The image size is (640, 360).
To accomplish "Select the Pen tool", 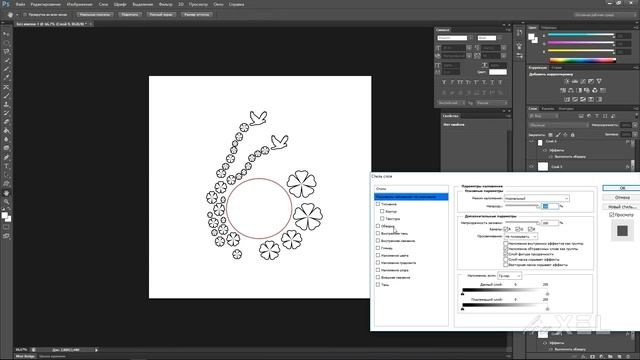I will coord(6,157).
